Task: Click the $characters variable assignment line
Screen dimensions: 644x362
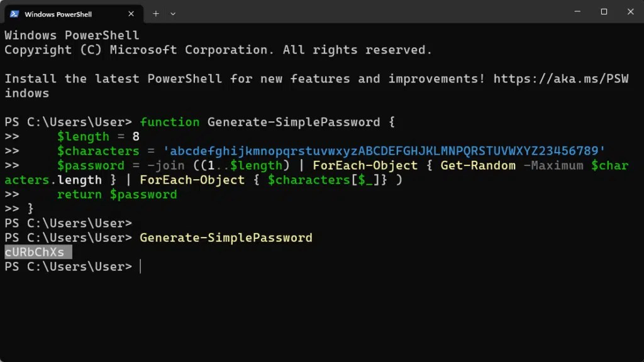Action: pyautogui.click(x=97, y=151)
